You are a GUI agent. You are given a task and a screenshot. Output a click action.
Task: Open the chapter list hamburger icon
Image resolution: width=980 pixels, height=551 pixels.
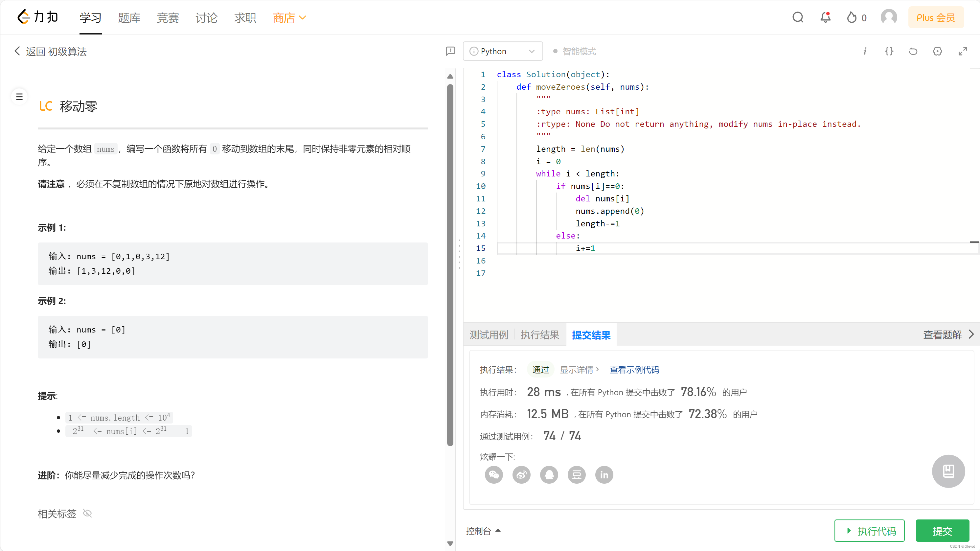[19, 97]
